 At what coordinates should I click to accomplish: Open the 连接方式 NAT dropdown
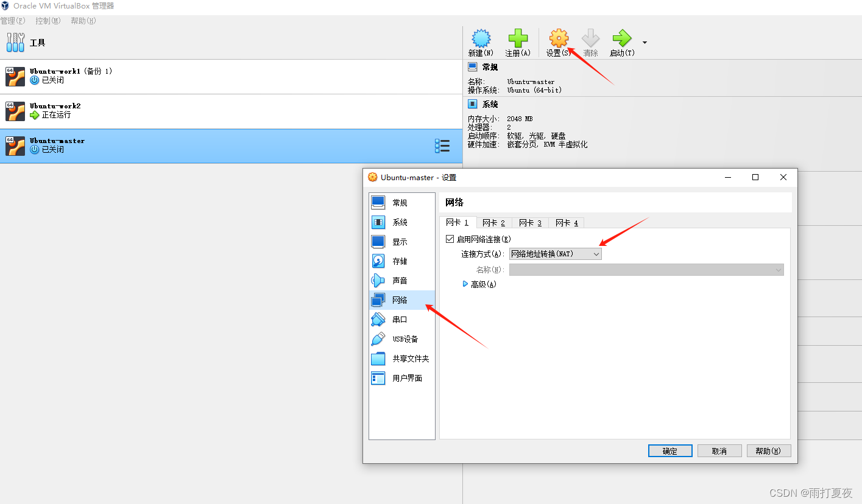point(555,254)
